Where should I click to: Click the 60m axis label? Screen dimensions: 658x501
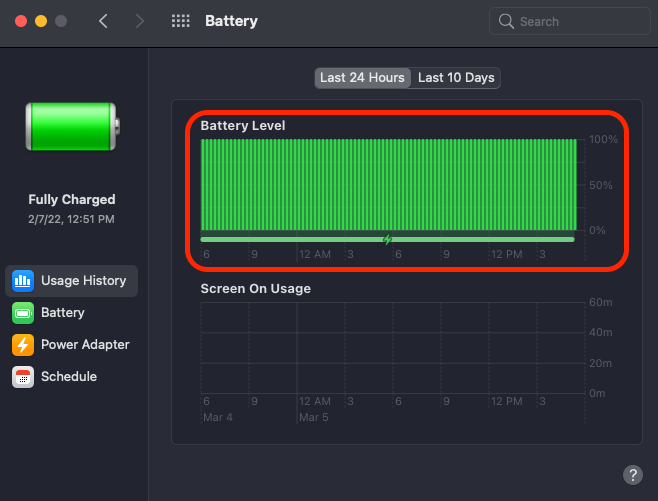601,302
